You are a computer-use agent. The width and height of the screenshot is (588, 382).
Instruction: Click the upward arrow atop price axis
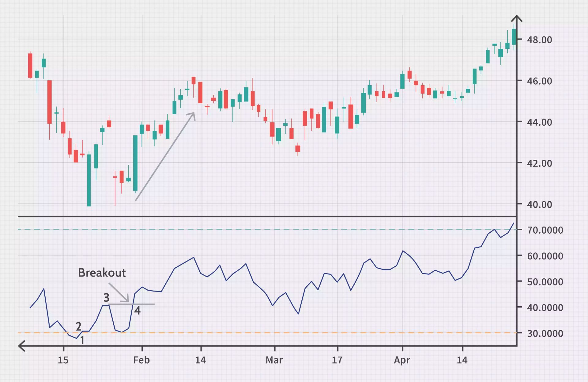[x=517, y=18]
